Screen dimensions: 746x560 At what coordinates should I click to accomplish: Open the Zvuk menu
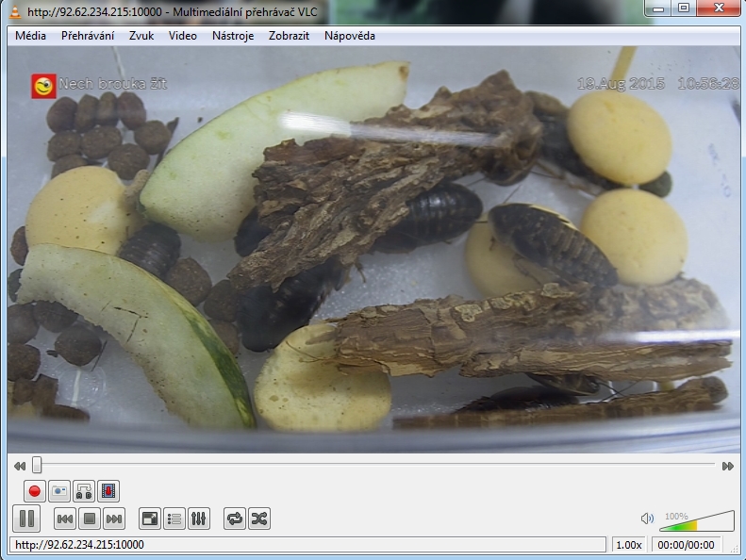(x=141, y=36)
